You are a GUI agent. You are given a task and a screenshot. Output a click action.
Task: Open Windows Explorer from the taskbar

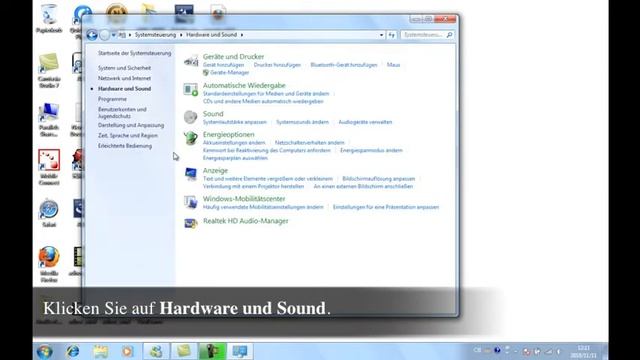click(100, 351)
